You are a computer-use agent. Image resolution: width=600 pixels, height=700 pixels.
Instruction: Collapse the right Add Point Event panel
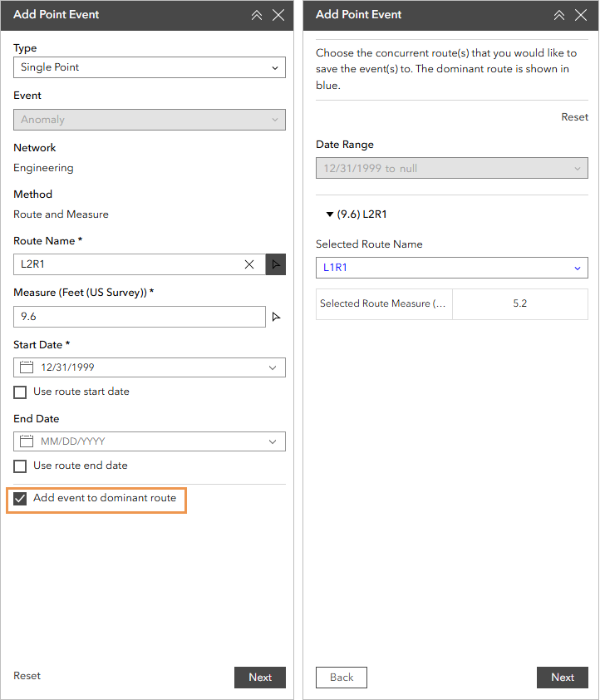(x=559, y=15)
